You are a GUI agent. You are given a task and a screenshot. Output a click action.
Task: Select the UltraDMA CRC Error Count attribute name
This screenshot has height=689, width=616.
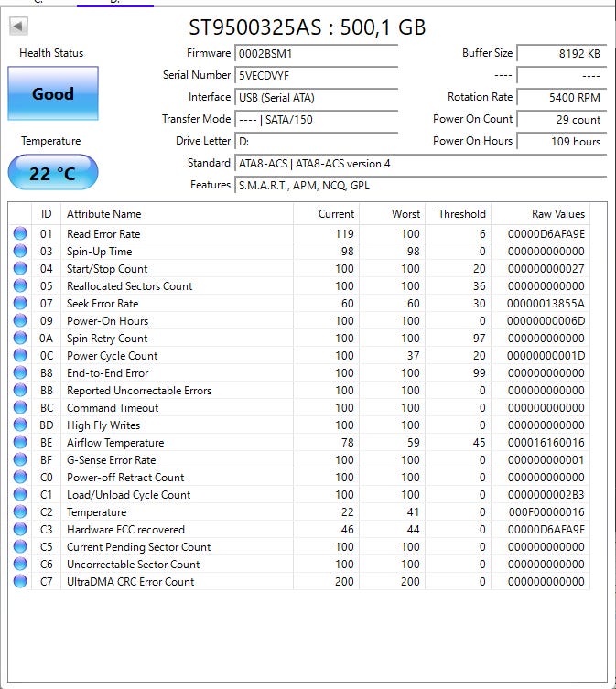coord(130,581)
